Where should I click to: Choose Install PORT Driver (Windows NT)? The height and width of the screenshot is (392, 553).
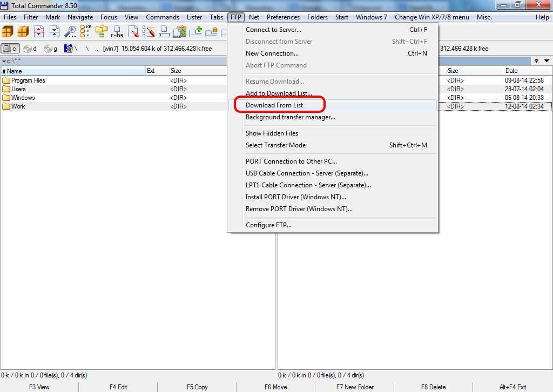(332, 197)
